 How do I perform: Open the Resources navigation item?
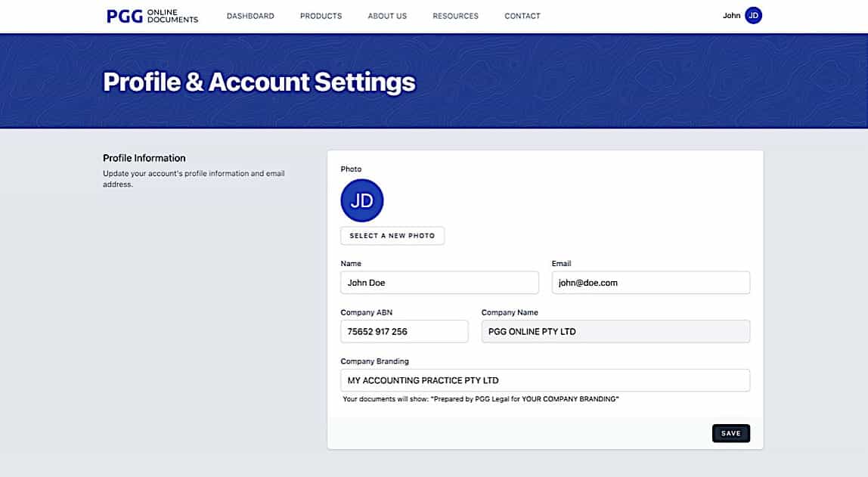(455, 15)
